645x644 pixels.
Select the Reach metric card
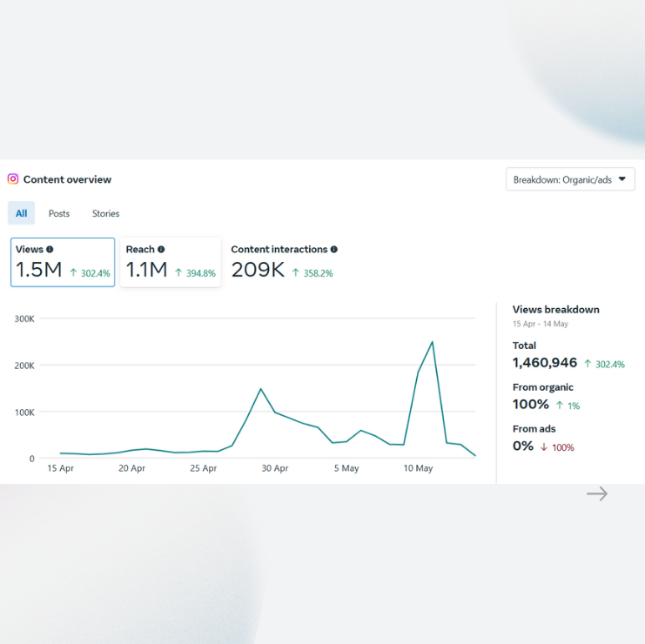coord(170,262)
